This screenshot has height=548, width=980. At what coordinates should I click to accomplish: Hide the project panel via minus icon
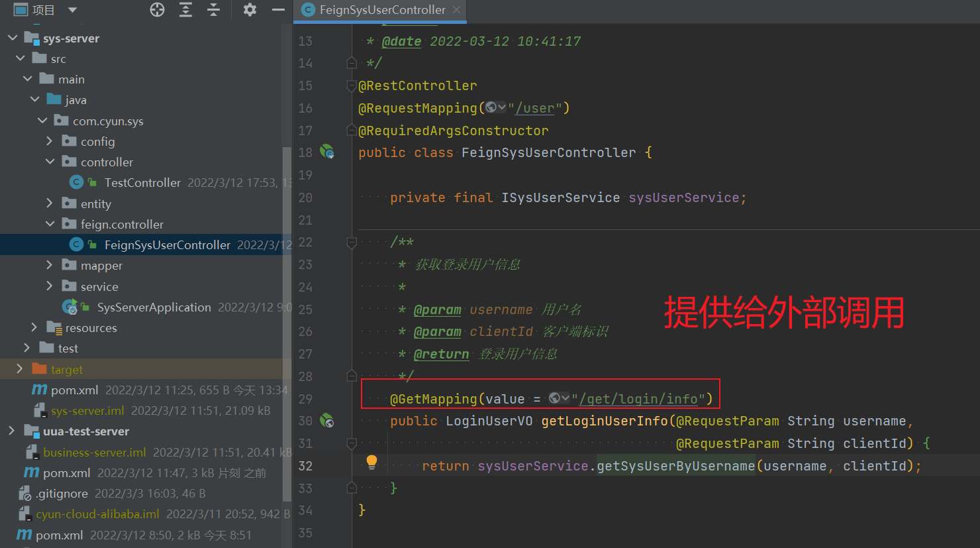[278, 10]
